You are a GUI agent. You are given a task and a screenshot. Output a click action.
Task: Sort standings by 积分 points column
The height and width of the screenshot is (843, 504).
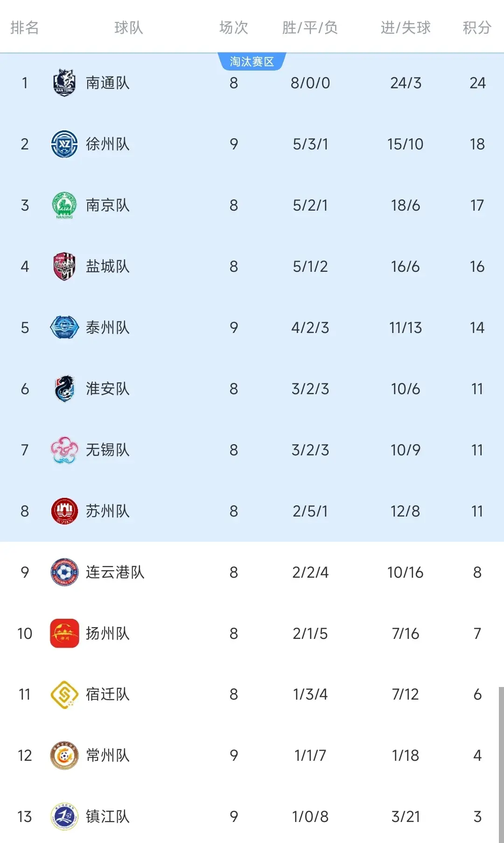coord(477,28)
